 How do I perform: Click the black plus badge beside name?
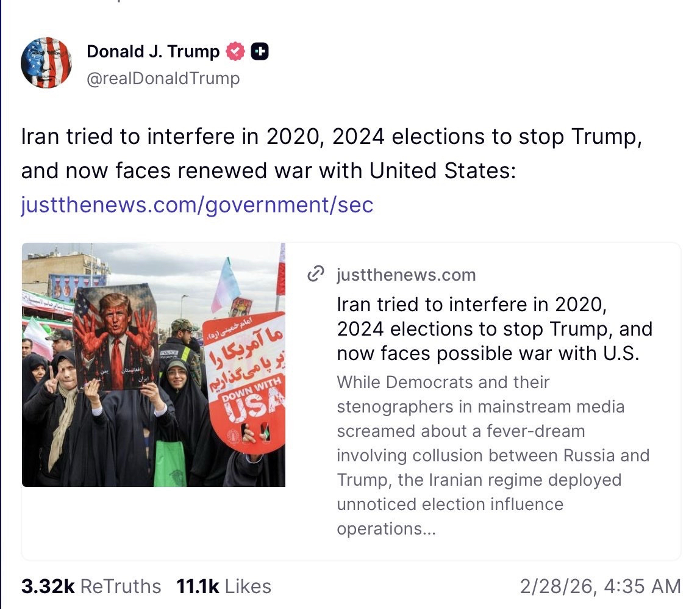[x=260, y=52]
